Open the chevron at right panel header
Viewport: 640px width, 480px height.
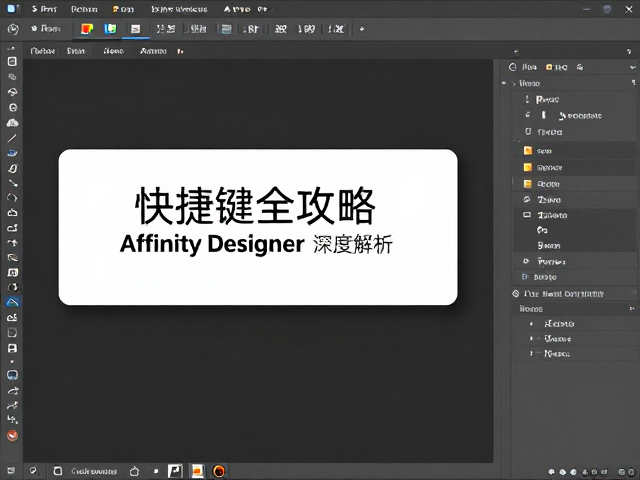(632, 67)
